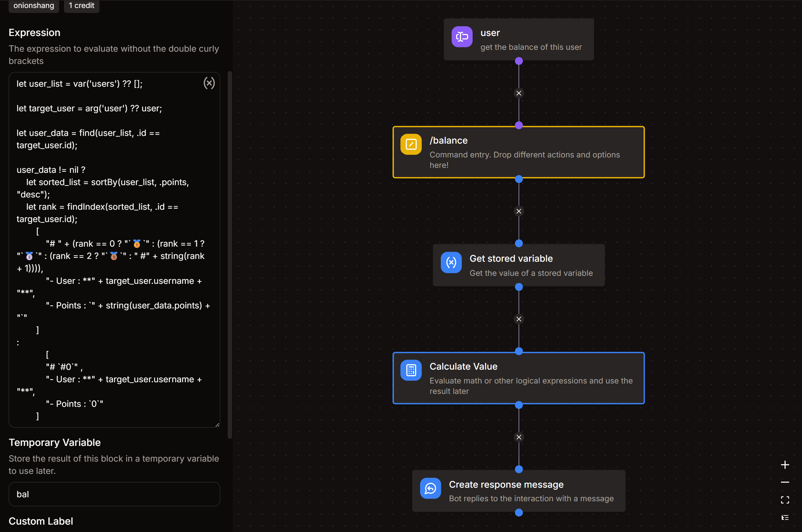Screen dimensions: 802x532
Task: Delete connection below the /balance node
Action: pos(519,211)
